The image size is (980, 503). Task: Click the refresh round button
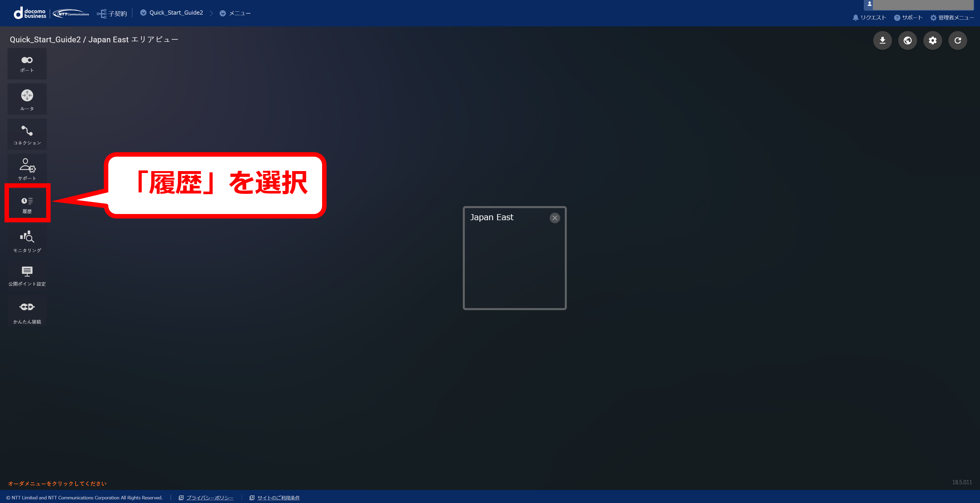(958, 40)
